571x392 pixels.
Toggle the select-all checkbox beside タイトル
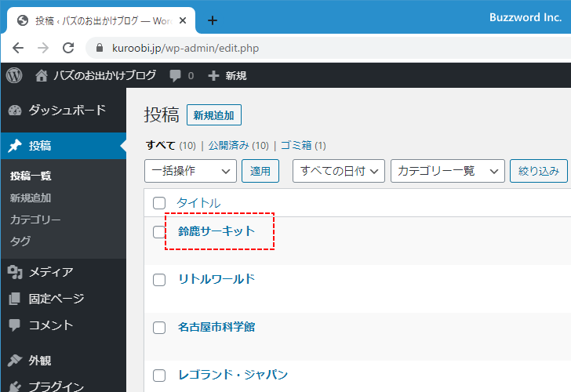coord(159,203)
